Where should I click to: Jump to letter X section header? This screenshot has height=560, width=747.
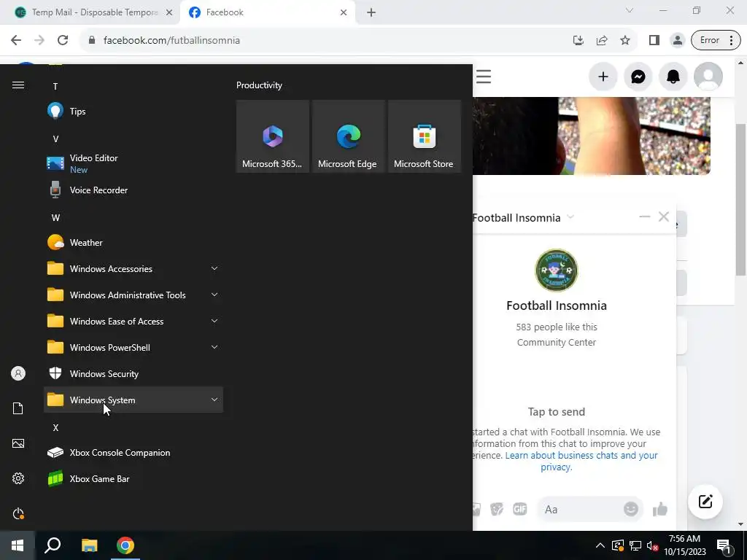coord(55,427)
